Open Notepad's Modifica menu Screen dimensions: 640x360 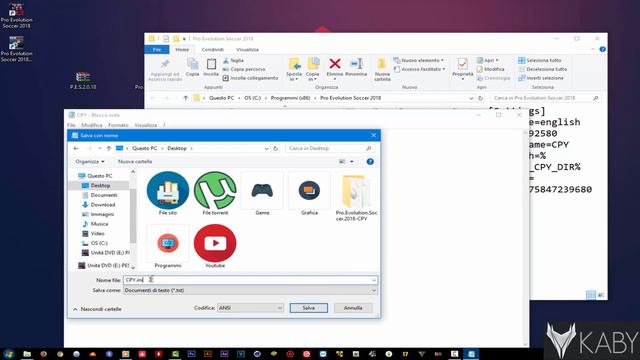(x=92, y=125)
